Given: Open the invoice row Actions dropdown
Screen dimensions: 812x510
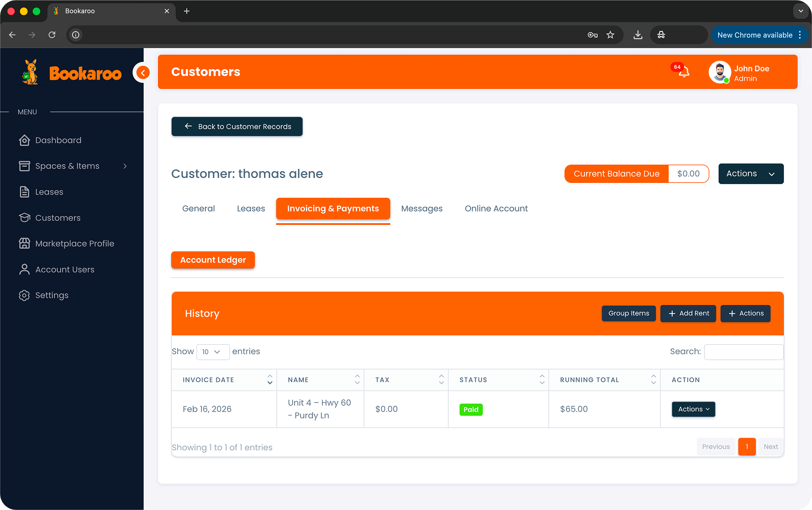Looking at the screenshot, I should pyautogui.click(x=693, y=409).
